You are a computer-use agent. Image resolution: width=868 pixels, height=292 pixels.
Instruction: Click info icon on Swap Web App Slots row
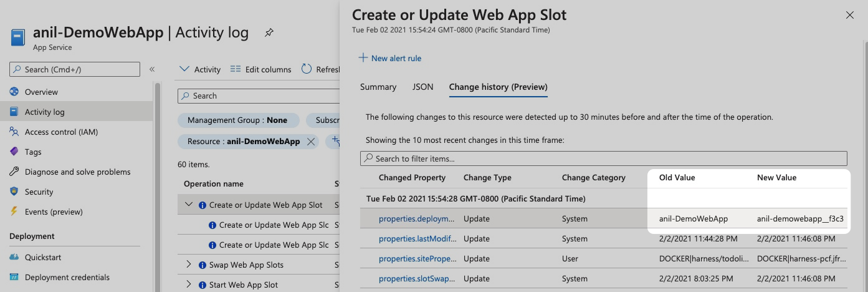click(203, 265)
